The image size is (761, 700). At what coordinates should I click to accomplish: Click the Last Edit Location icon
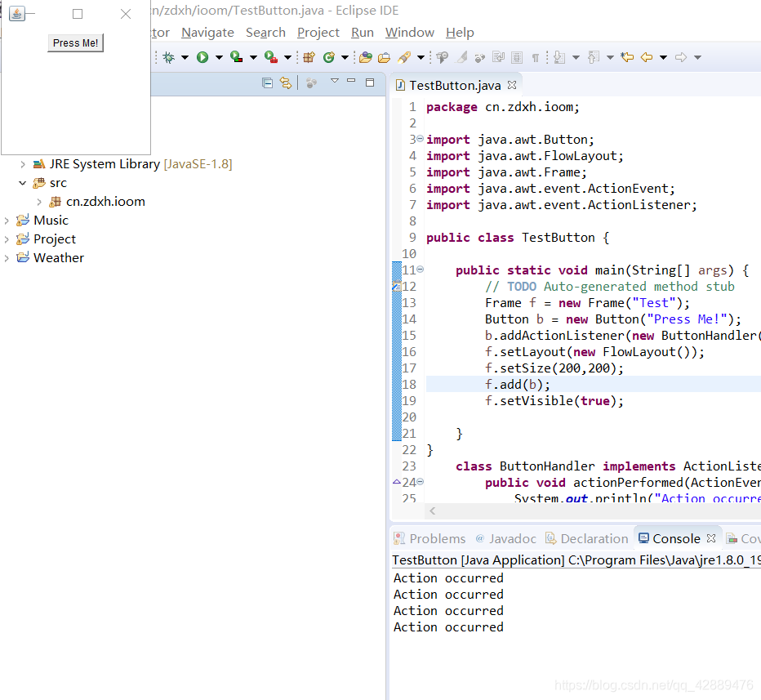pos(627,57)
